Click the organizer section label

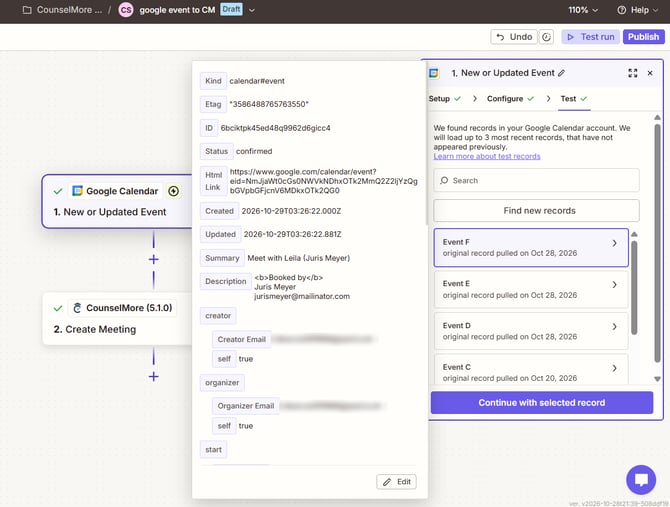tap(222, 383)
